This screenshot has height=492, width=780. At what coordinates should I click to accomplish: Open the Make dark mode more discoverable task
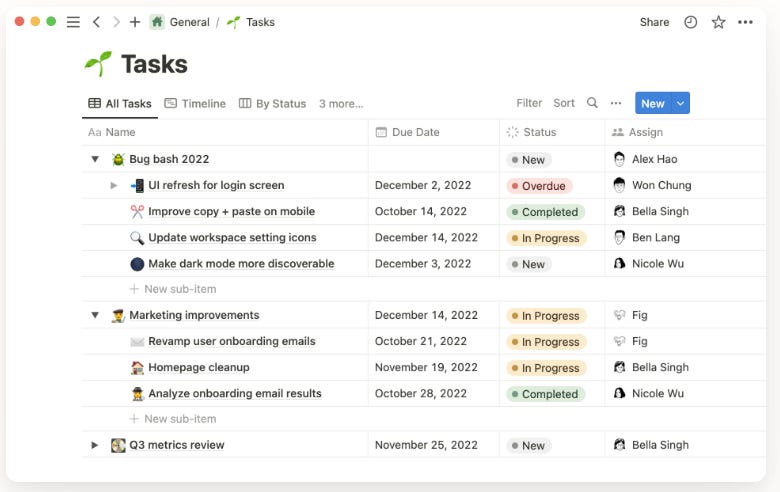[241, 264]
